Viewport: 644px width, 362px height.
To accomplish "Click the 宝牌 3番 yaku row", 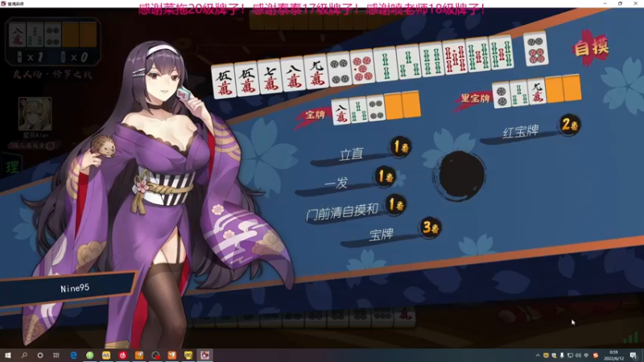I will pos(391,231).
